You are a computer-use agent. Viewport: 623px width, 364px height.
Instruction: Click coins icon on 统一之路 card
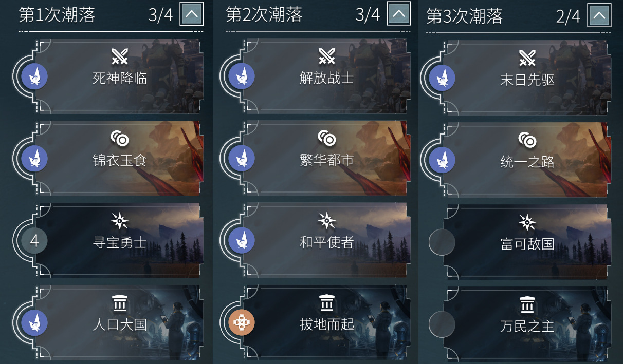pyautogui.click(x=527, y=140)
